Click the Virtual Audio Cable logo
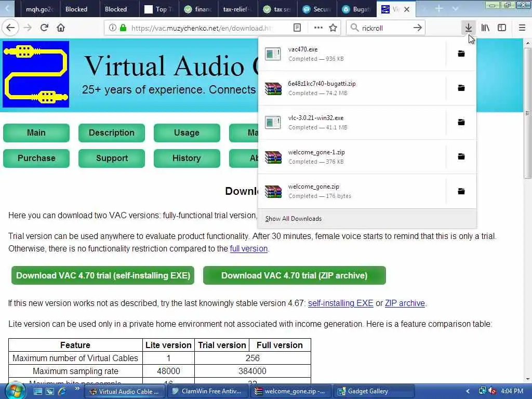532x399 pixels. point(36,74)
